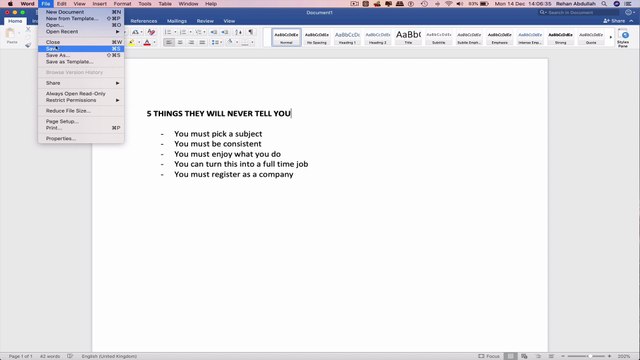
Task: Click the multilevel list icon
Action: (198, 32)
